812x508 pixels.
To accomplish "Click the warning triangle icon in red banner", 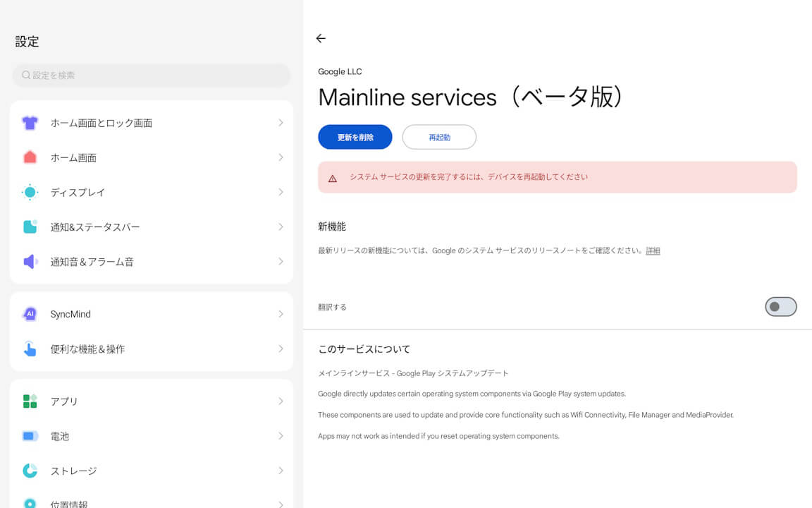I will (333, 179).
